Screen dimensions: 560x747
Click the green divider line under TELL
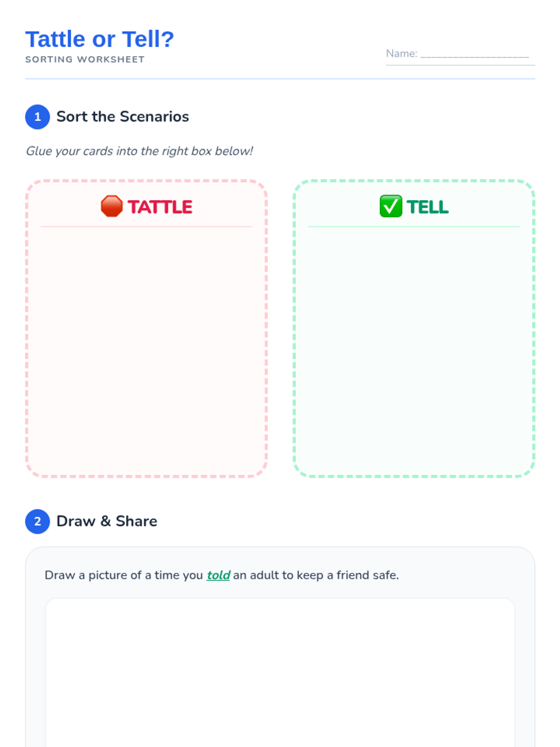[x=413, y=227]
